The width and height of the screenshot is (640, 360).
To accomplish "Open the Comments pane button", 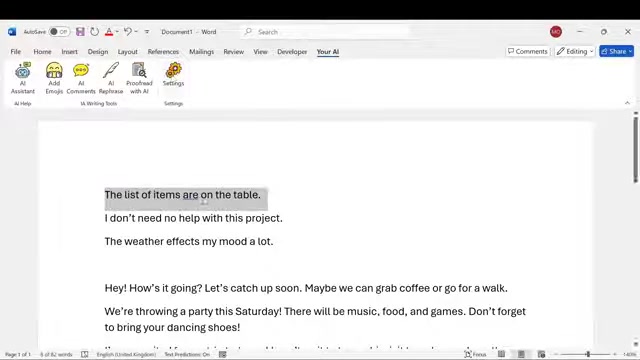I will [x=527, y=51].
